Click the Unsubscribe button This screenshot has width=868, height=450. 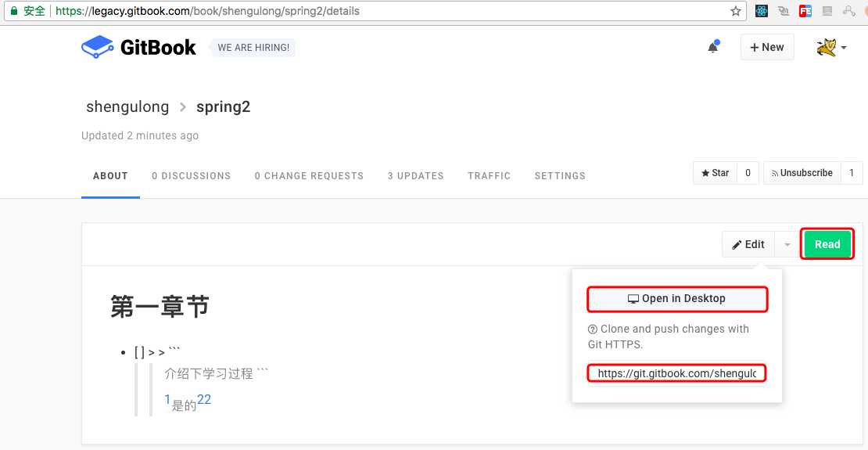point(802,173)
